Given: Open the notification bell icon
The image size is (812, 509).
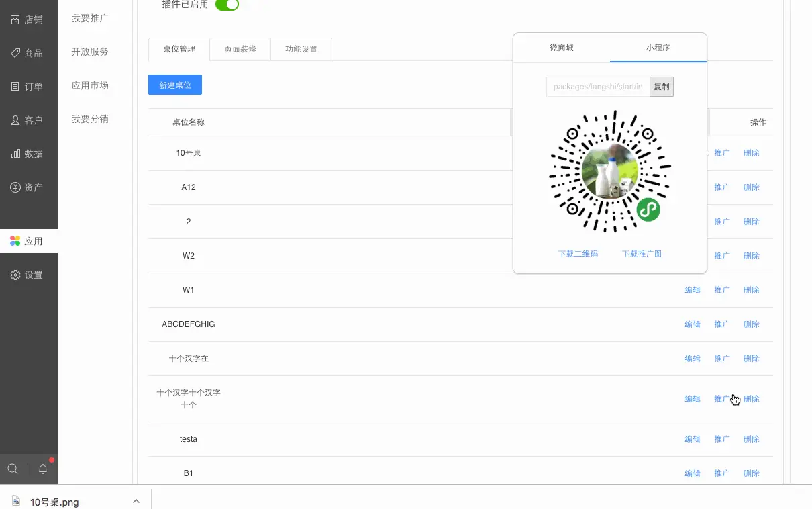Looking at the screenshot, I should [43, 469].
